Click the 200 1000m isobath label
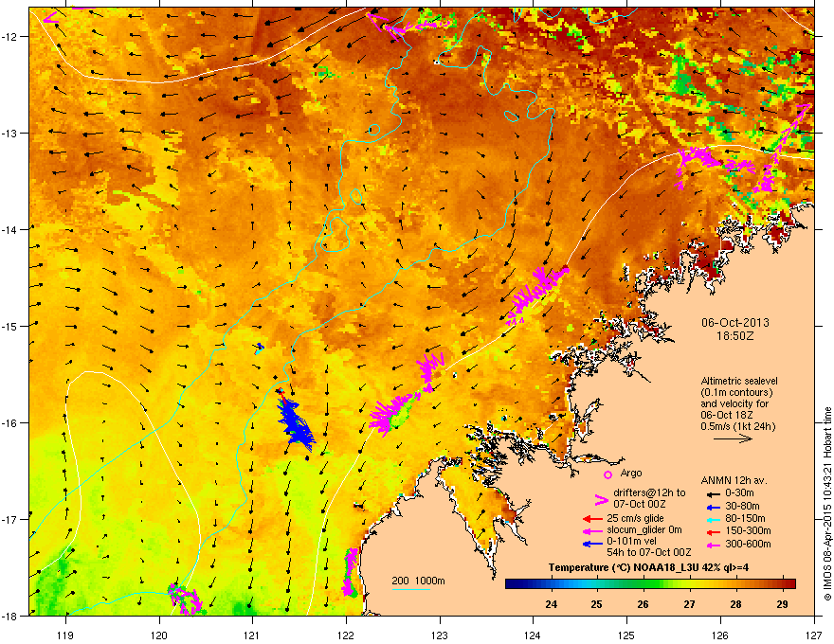Viewport: 834px width, 644px height. (418, 581)
